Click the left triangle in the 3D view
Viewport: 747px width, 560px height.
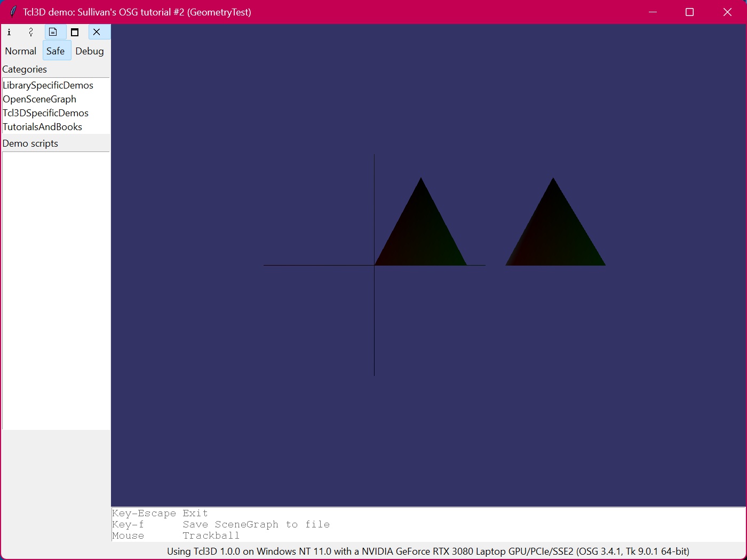coord(421,235)
